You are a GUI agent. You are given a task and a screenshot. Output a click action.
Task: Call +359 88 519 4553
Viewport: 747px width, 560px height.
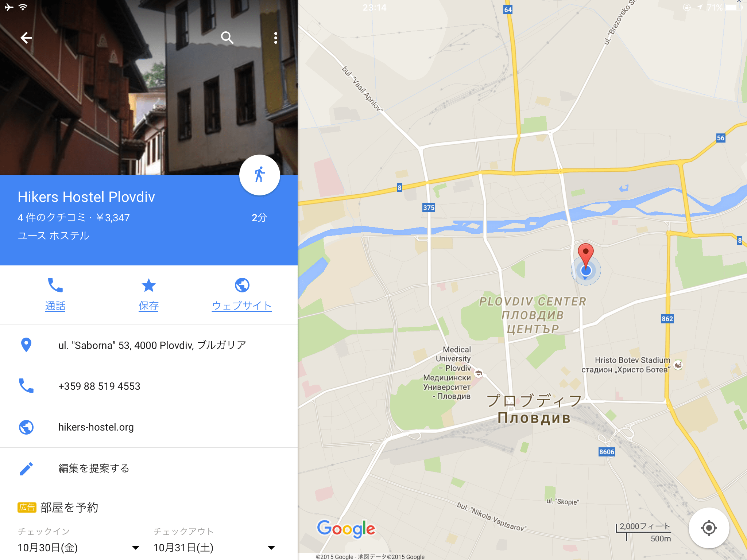click(x=149, y=386)
